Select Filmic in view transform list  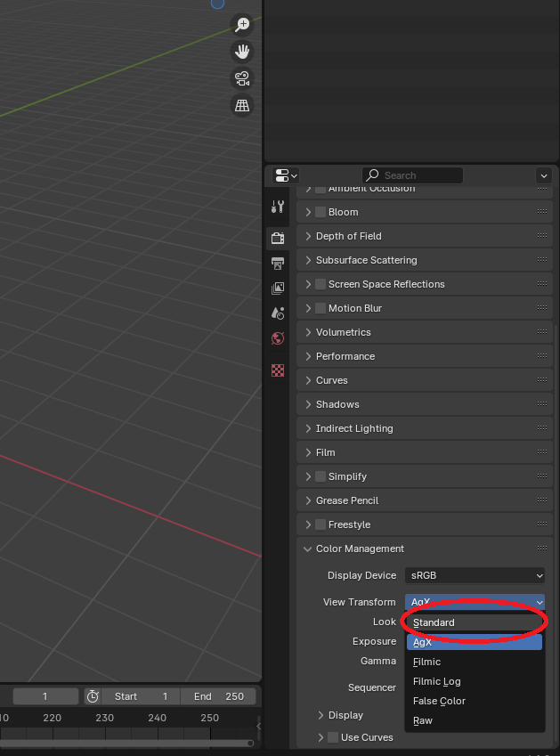(x=475, y=662)
